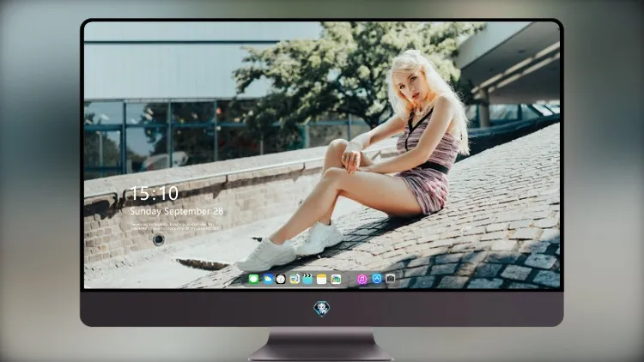Click the 15:10 clock widget

tap(154, 193)
